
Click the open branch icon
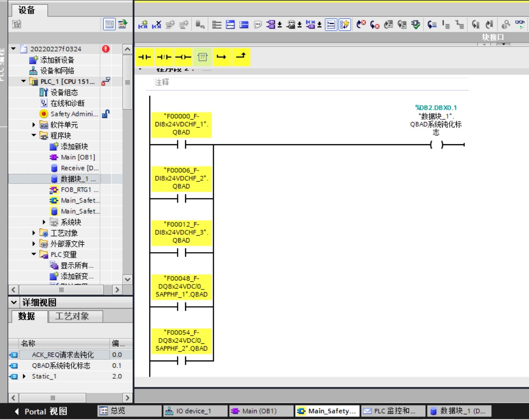pos(222,57)
